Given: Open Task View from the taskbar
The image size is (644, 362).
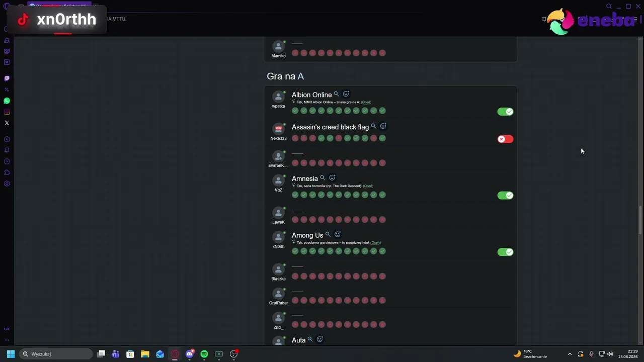Looking at the screenshot, I should tap(101, 354).
